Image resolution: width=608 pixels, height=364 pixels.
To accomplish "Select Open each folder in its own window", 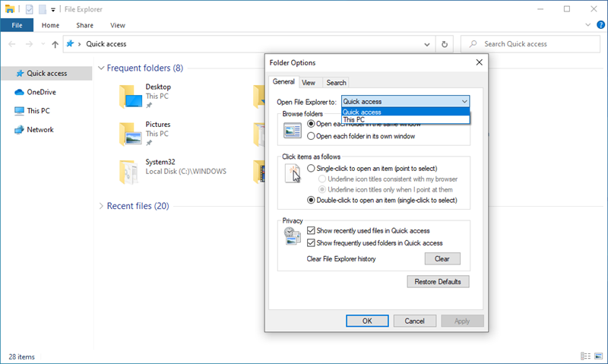I will pyautogui.click(x=311, y=136).
